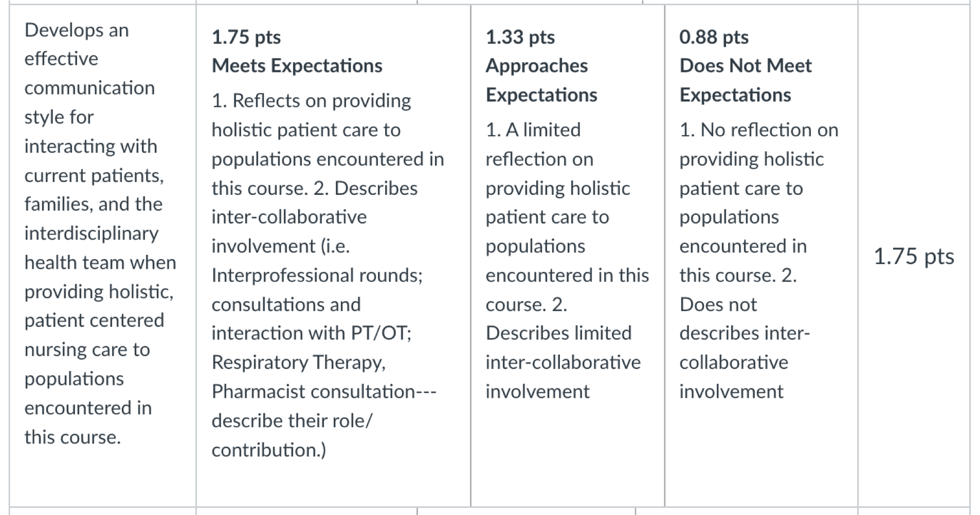Click 'interaction with PT/OT;' text

click(312, 333)
